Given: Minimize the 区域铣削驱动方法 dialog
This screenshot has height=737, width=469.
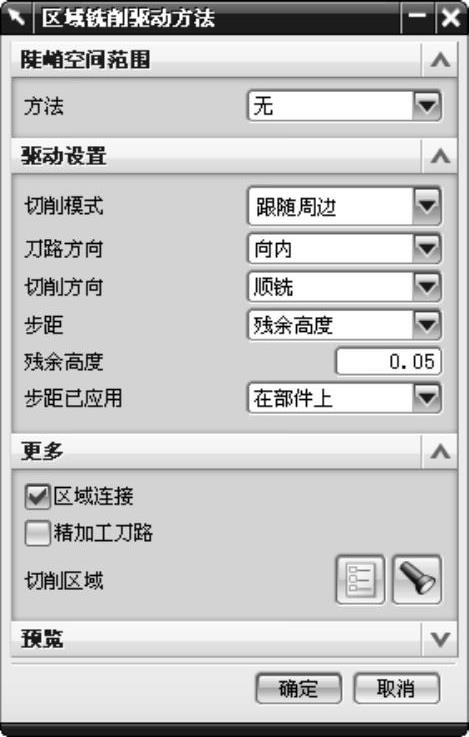Looking at the screenshot, I should [x=417, y=18].
